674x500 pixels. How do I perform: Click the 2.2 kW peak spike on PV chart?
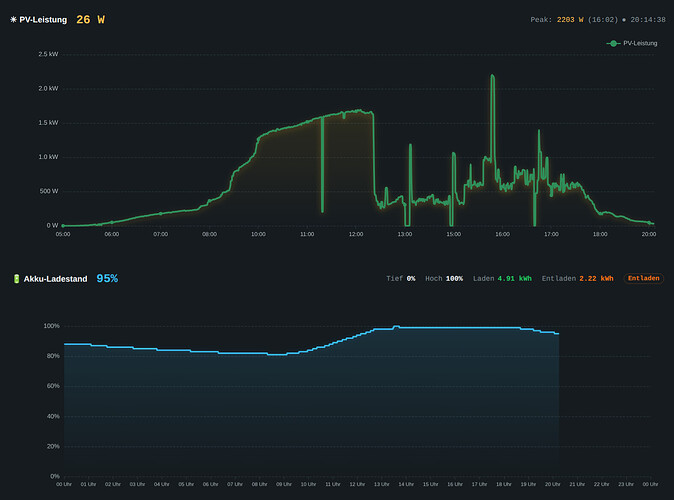coord(492,76)
